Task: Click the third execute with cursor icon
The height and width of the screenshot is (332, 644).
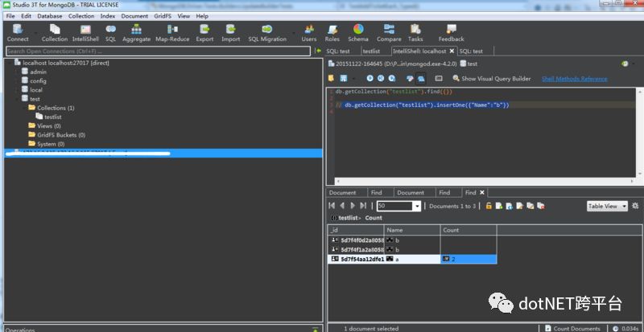Action: coord(392,79)
